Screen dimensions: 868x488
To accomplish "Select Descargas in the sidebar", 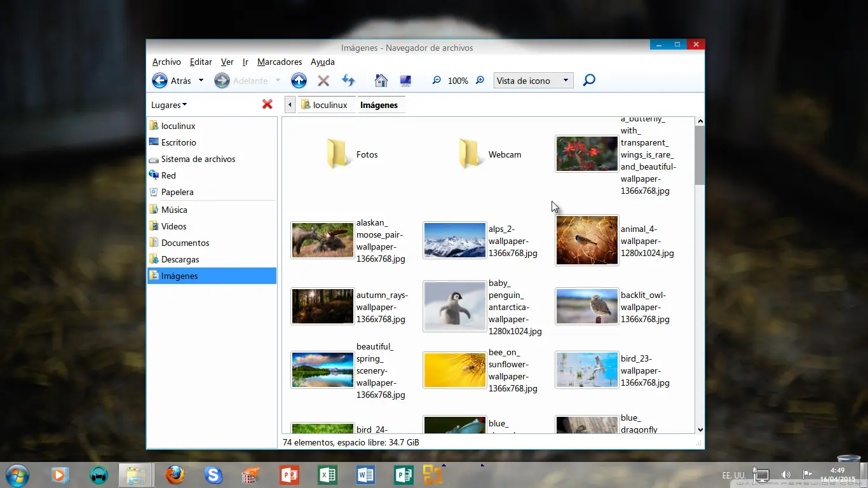I will click(212, 259).
